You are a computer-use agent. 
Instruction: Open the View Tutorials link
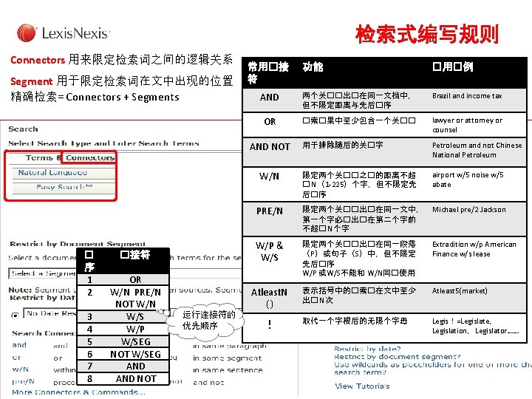click(x=362, y=386)
